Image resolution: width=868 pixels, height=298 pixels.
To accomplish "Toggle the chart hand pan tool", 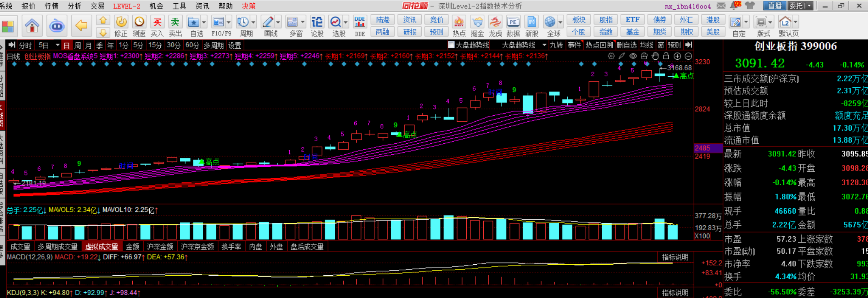I will point(655,56).
